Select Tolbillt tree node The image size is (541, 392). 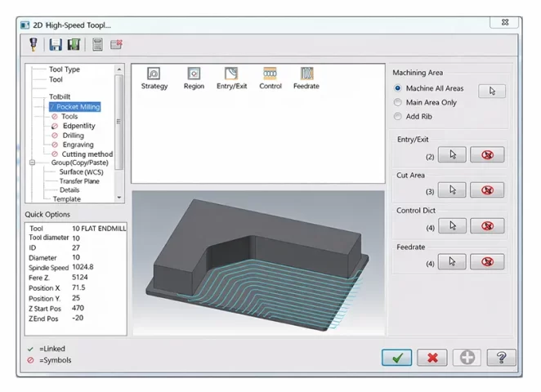point(60,97)
